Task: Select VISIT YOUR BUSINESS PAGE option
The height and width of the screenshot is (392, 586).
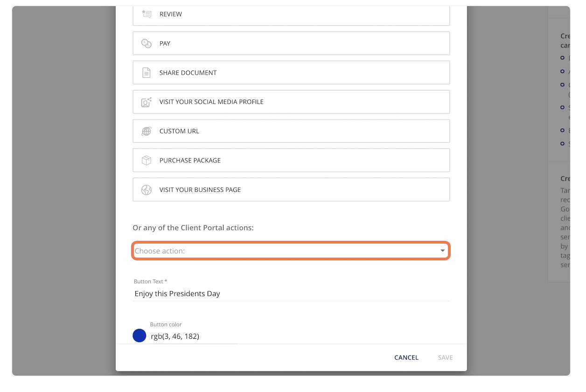Action: (x=291, y=189)
